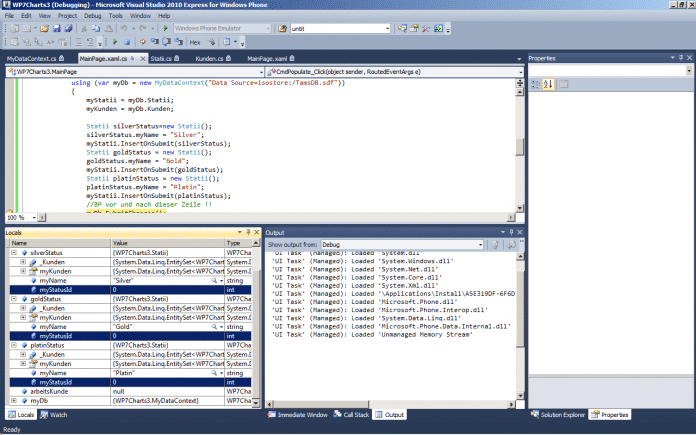The height and width of the screenshot is (435, 696).
Task: Click the Solution Explorer toolbar icon
Action: (402, 28)
